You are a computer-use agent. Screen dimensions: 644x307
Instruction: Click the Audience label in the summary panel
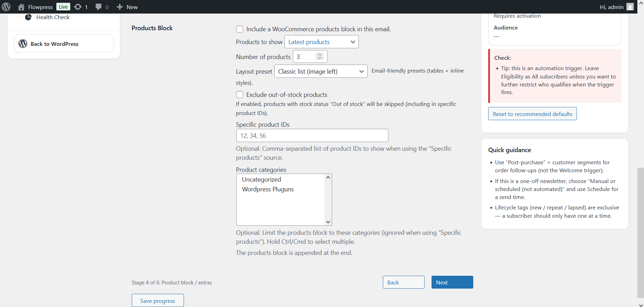pos(506,27)
